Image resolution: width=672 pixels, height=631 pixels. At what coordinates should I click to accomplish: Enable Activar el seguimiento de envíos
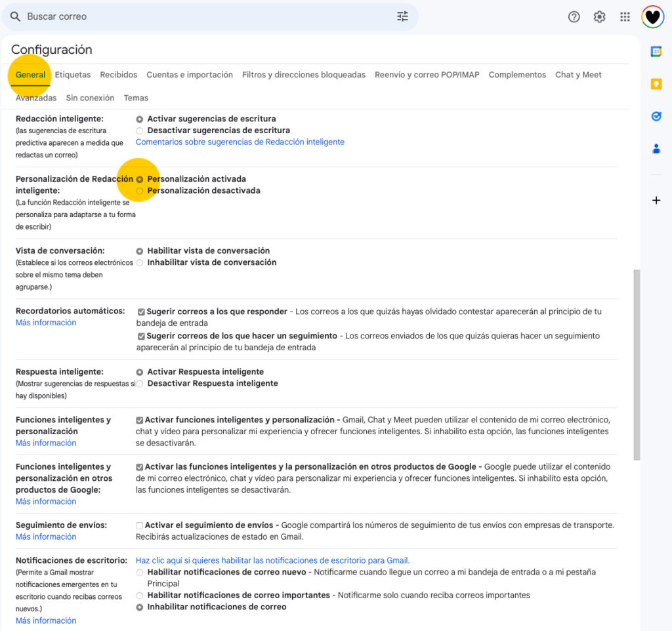point(139,525)
